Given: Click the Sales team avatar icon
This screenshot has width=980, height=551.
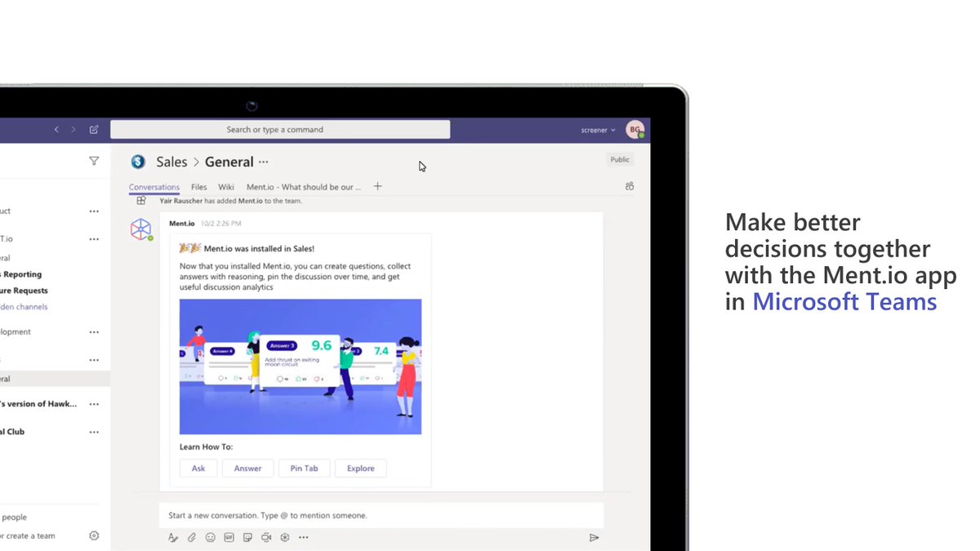Looking at the screenshot, I should tap(138, 162).
